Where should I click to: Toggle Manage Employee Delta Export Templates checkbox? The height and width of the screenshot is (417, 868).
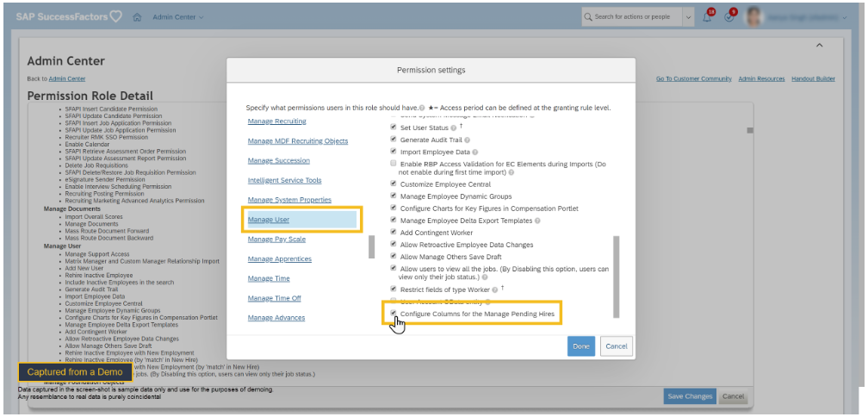click(x=394, y=221)
